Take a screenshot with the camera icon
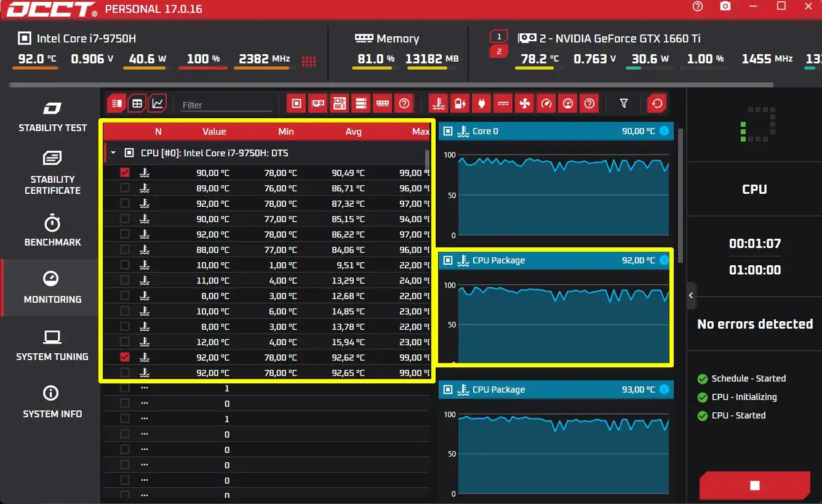822x504 pixels. pos(726,6)
